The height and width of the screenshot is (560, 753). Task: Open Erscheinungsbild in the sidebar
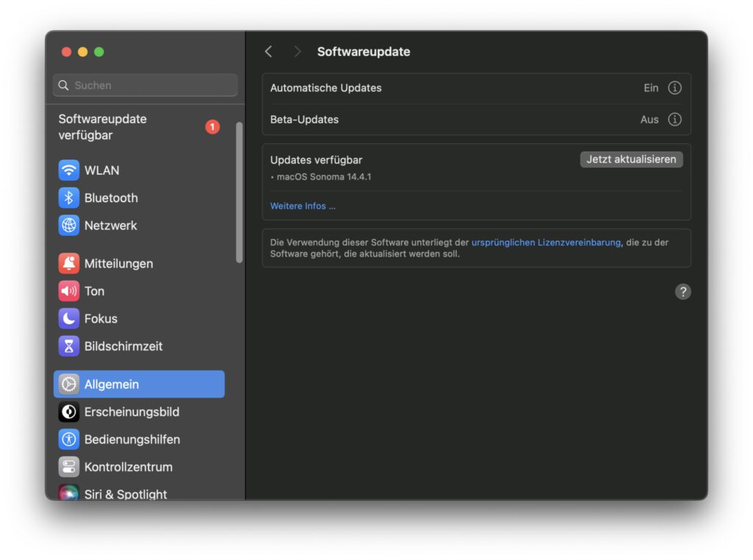(x=131, y=412)
